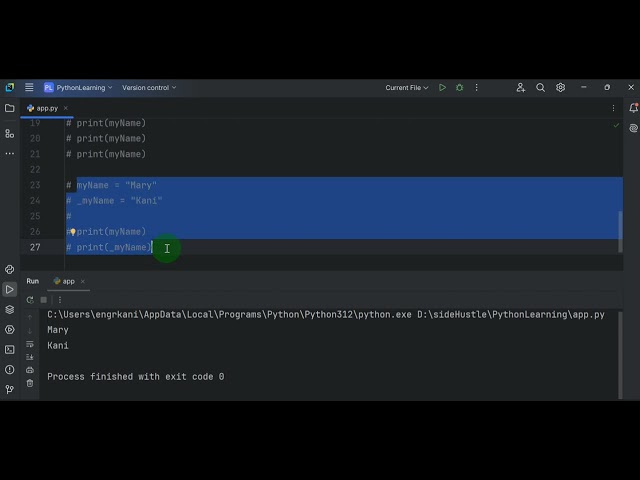Click the PyCharm application logo icon
640x480 pixels.
[x=10, y=87]
